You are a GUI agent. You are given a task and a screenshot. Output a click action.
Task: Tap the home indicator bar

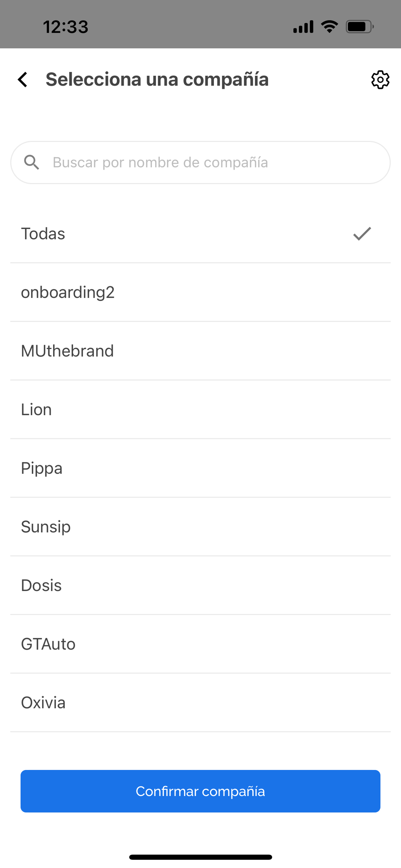200,857
